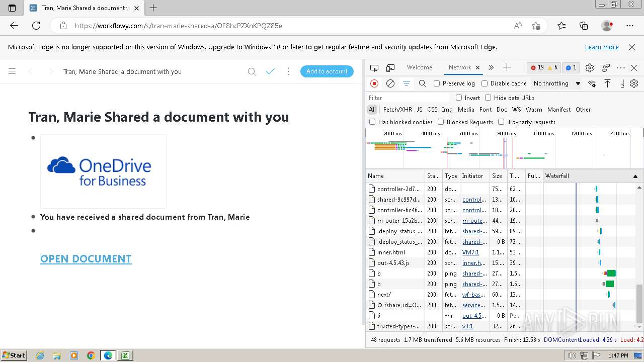This screenshot has width=644, height=362.
Task: Export HAR file download arrow
Action: tap(622, 83)
